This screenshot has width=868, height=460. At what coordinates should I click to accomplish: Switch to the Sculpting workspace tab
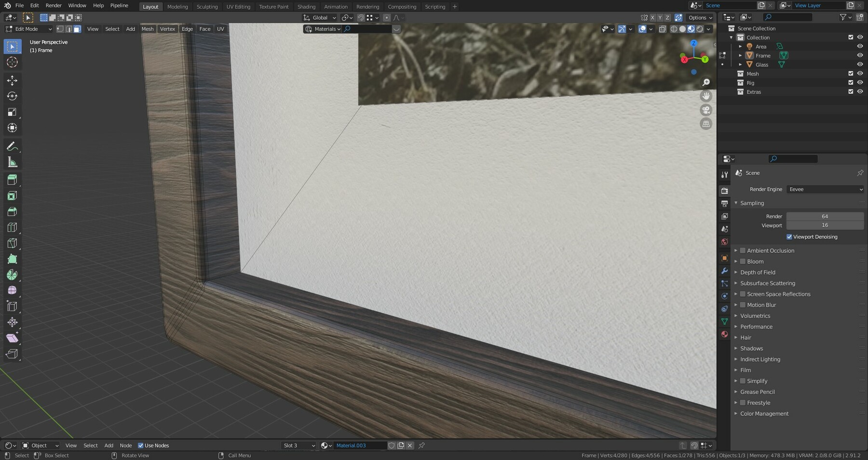click(x=207, y=7)
